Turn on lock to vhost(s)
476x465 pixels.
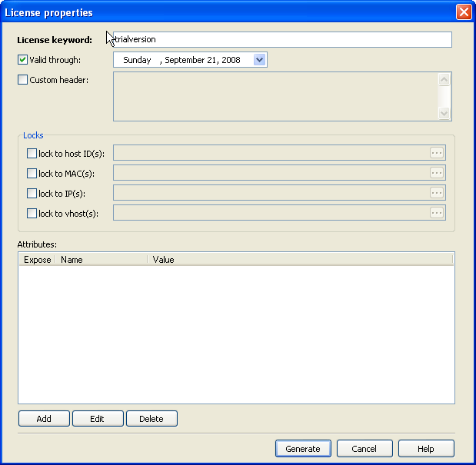click(32, 214)
